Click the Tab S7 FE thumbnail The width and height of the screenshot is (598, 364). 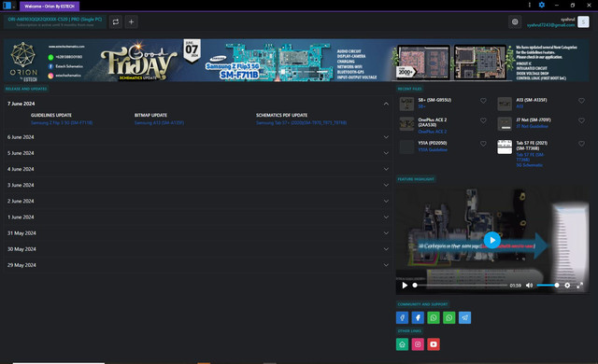coord(505,147)
